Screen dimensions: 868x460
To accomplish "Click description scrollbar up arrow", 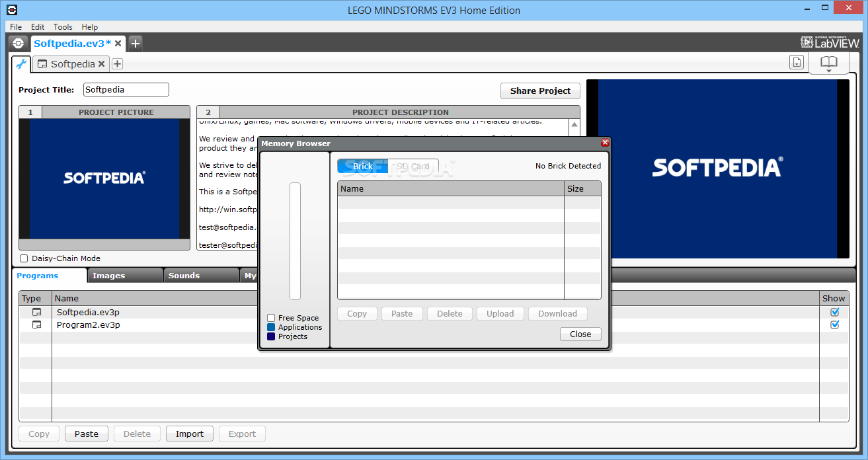I will pyautogui.click(x=574, y=124).
